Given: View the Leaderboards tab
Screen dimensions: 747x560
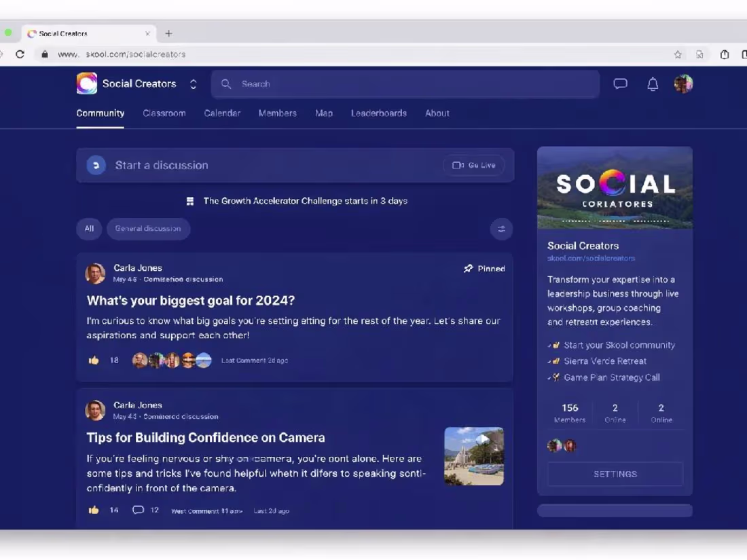Looking at the screenshot, I should point(379,113).
